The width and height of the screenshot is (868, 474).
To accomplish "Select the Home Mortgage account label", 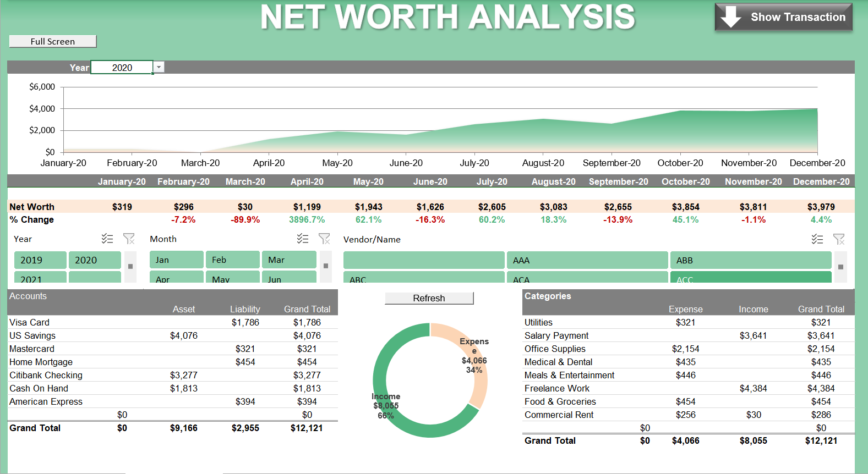I will [41, 362].
